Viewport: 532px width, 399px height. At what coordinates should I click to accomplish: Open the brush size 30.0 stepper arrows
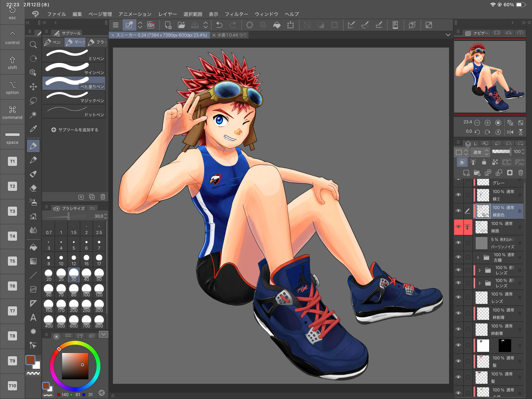(x=106, y=216)
